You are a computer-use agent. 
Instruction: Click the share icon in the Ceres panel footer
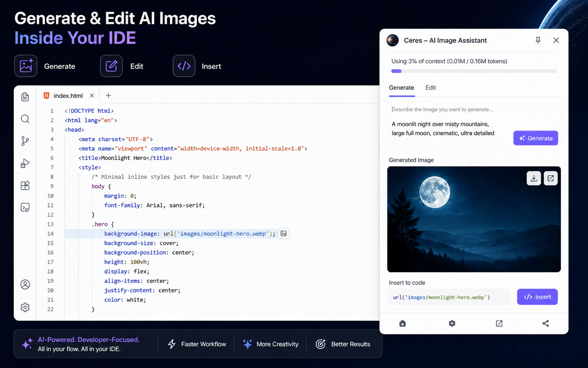coord(546,323)
